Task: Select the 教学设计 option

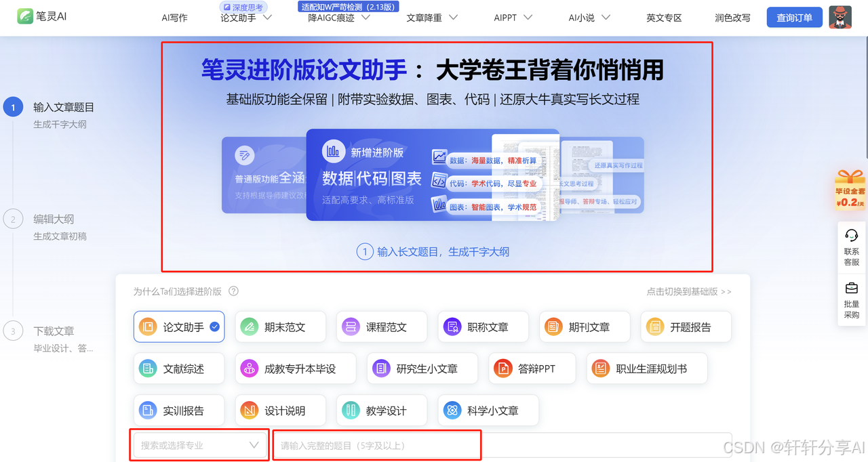Action: [382, 411]
